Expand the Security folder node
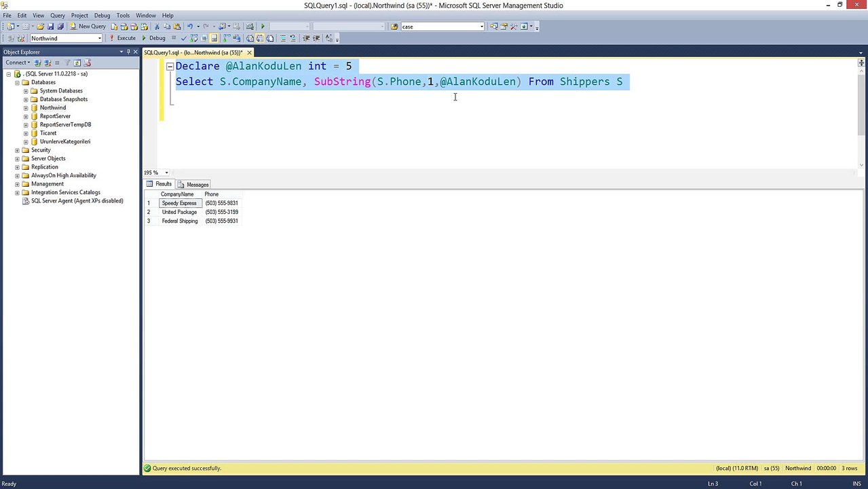Screen dimensions: 868x489 pyautogui.click(x=17, y=150)
